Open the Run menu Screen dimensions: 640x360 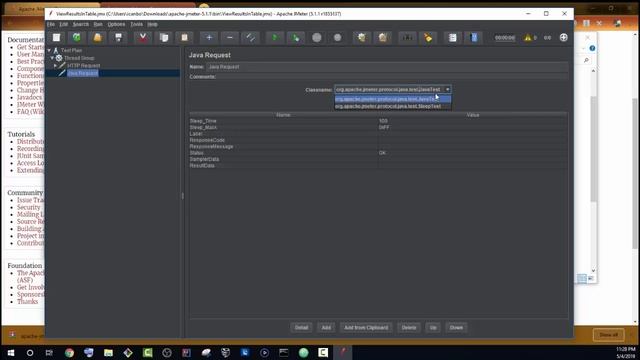(98, 24)
